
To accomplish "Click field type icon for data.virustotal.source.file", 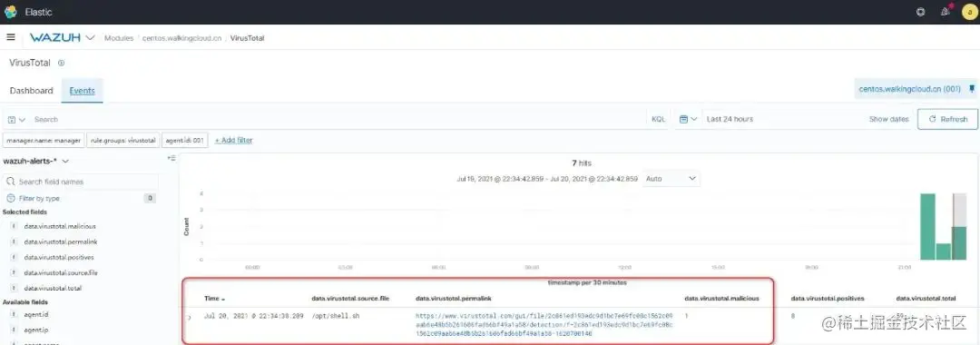I will pyautogui.click(x=13, y=272).
